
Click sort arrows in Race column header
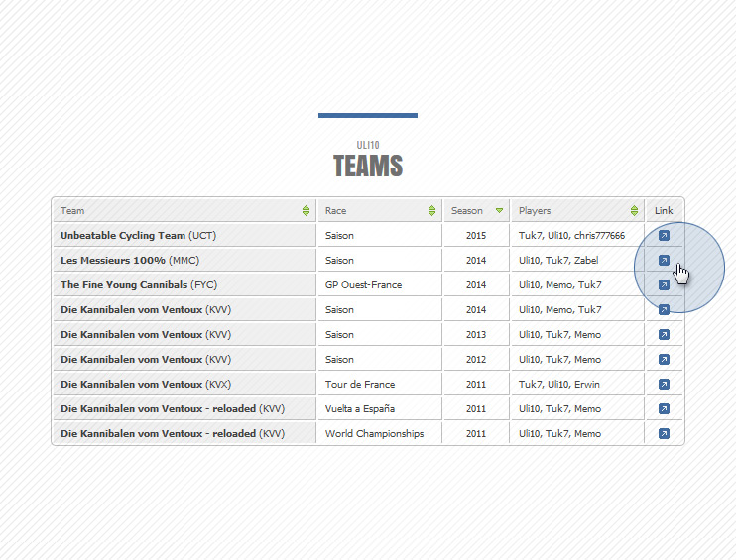click(x=431, y=211)
